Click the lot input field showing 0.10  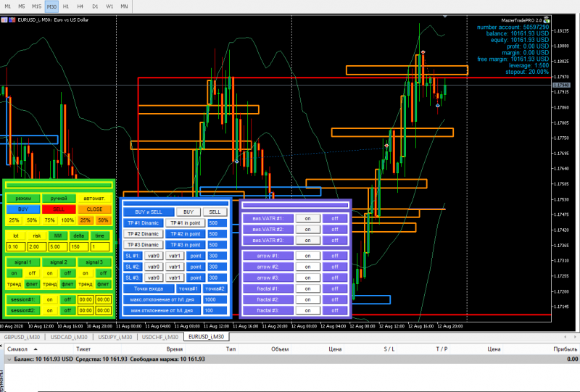[x=16, y=246]
